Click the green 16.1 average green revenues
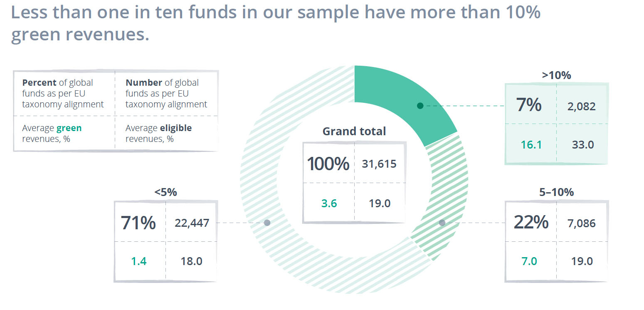This screenshot has width=644, height=310. click(531, 145)
